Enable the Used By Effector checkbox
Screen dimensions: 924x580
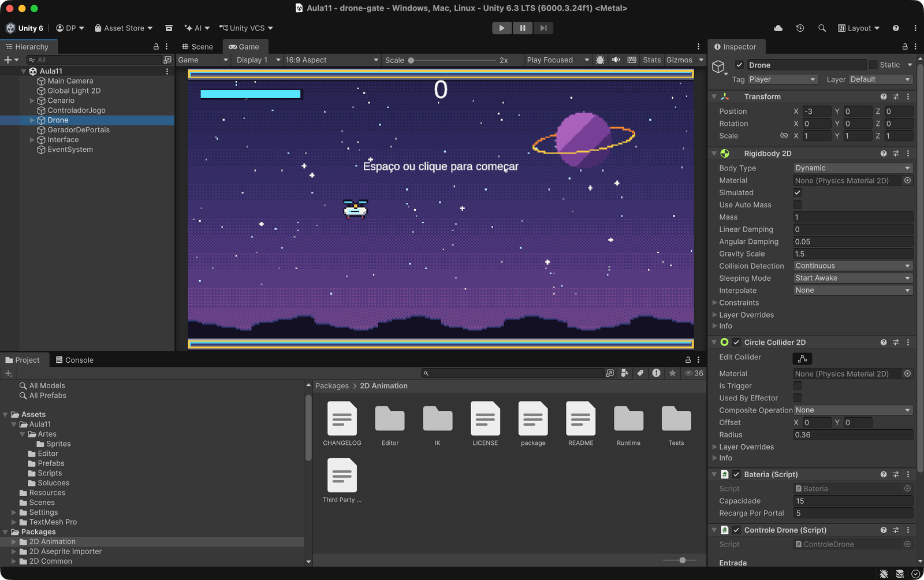point(798,398)
